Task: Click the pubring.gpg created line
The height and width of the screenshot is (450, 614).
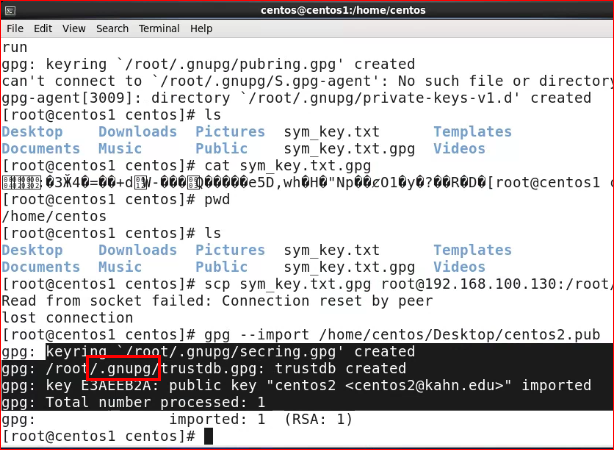Action: tap(208, 65)
